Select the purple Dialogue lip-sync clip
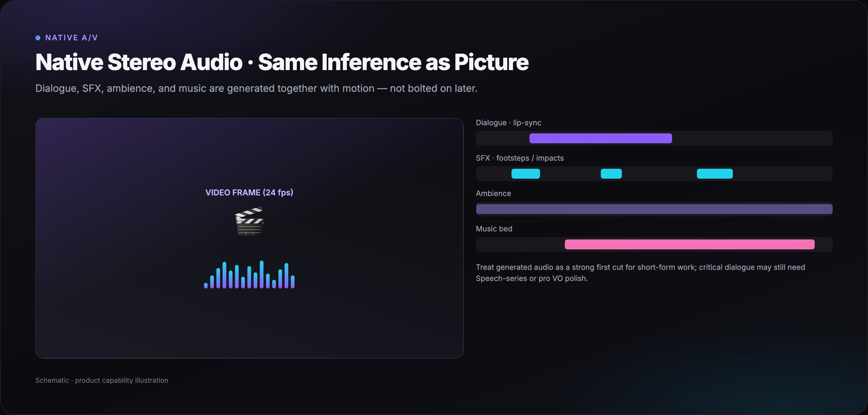 [600, 138]
